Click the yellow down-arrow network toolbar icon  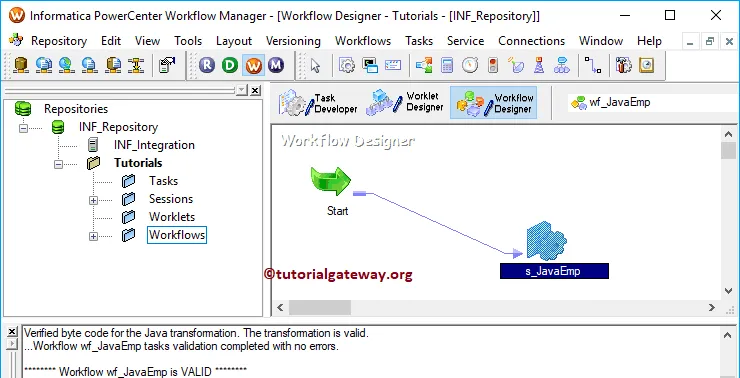(x=136, y=65)
